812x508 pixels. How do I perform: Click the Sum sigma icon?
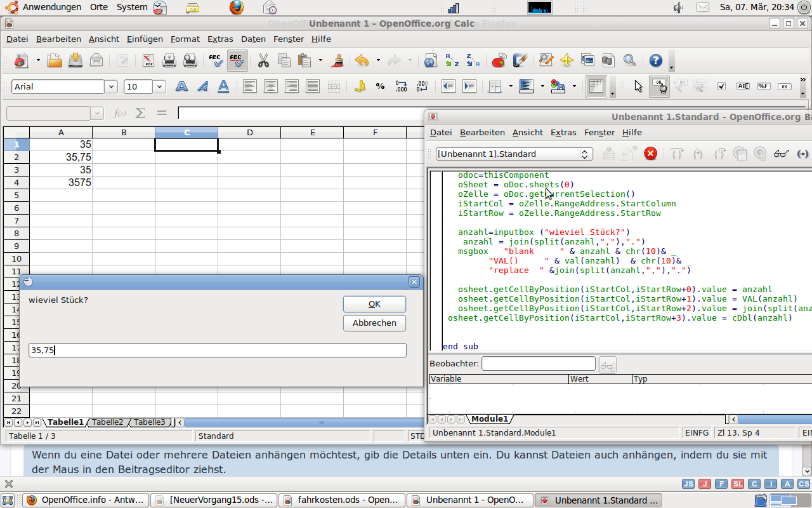coord(140,113)
